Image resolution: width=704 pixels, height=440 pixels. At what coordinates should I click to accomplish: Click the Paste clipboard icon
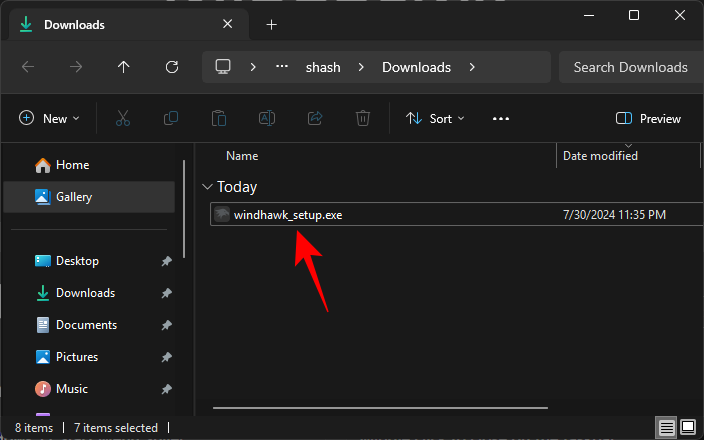pyautogui.click(x=219, y=118)
